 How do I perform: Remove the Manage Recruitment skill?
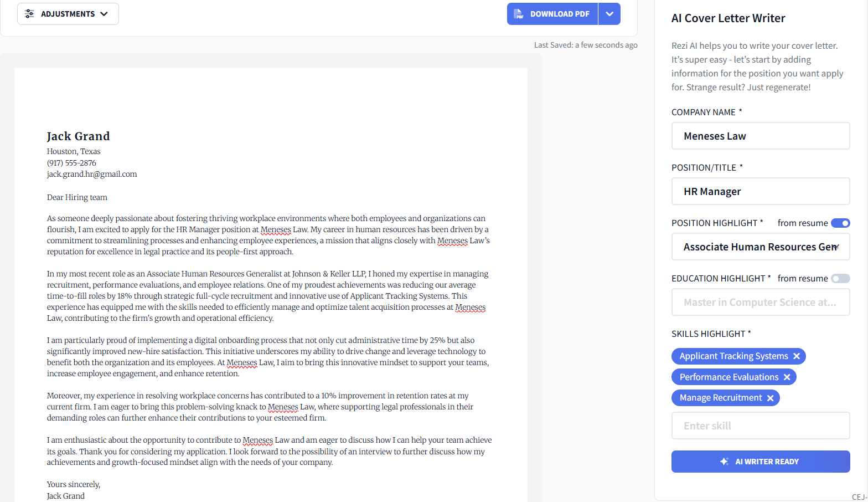coord(771,398)
